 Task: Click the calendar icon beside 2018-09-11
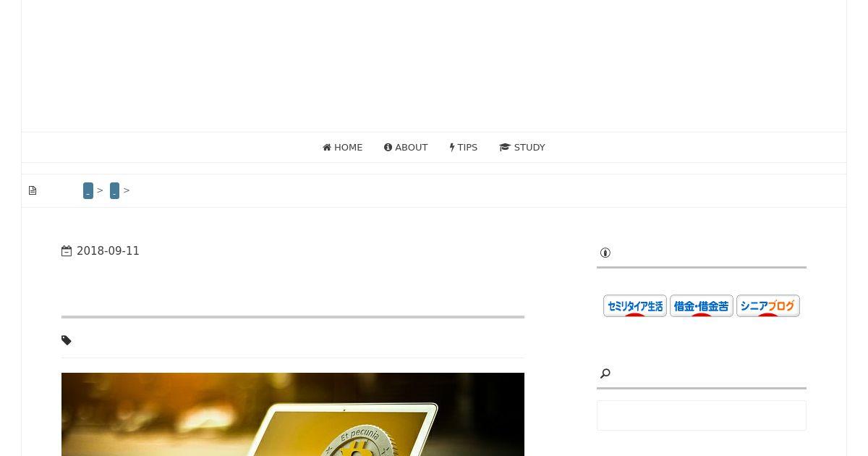67,251
